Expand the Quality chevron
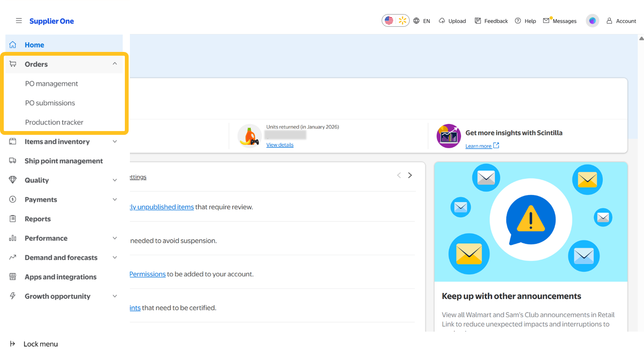This screenshot has height=353, width=644. (115, 180)
